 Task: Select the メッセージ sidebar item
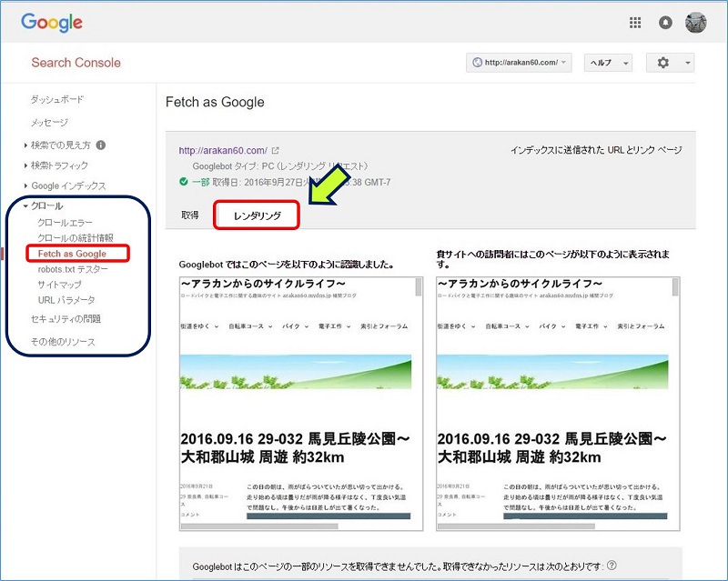coord(47,123)
